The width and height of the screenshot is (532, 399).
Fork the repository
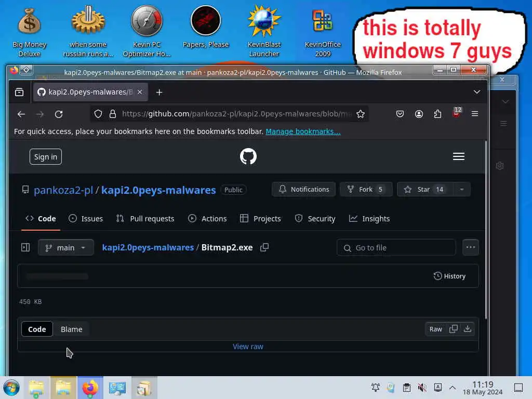point(366,189)
